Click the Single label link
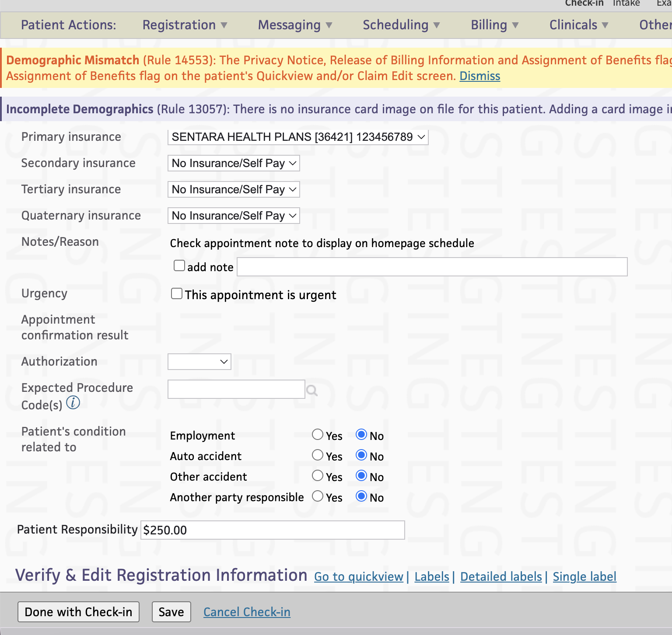The height and width of the screenshot is (635, 672). point(584,576)
